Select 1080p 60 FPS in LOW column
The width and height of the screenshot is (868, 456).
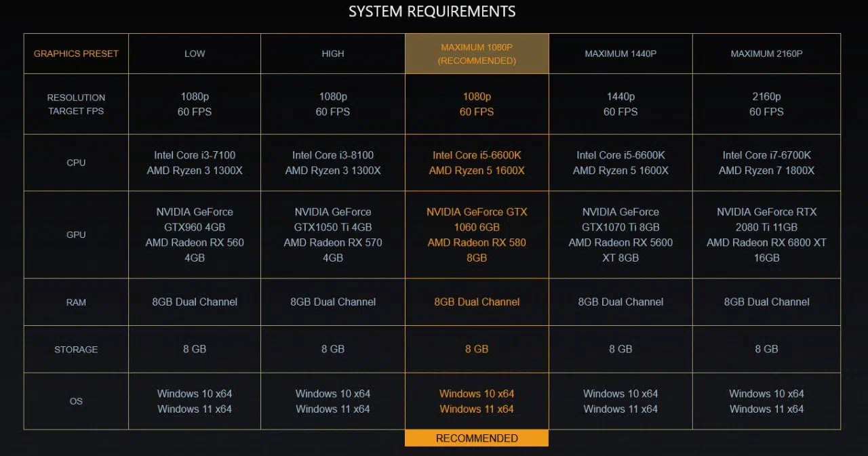coord(195,104)
